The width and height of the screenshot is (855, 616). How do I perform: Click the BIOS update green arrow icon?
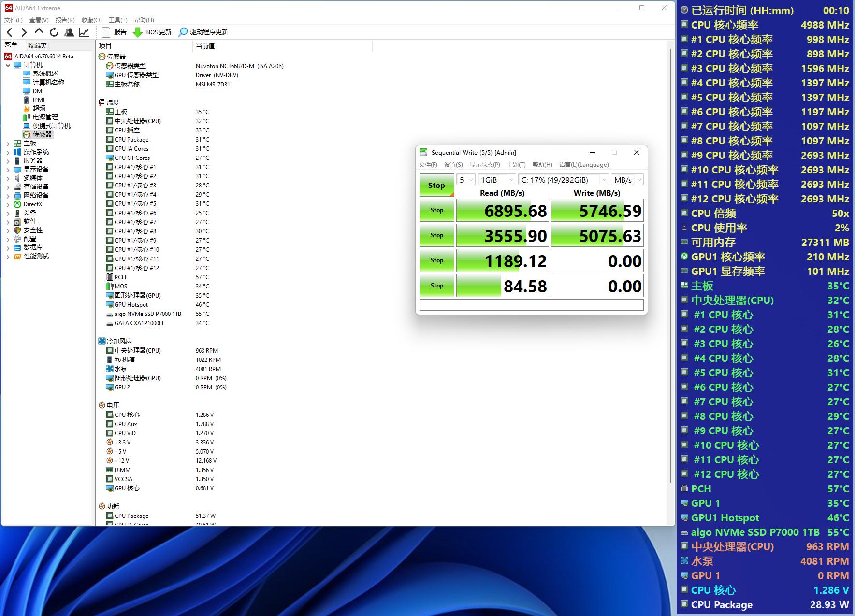138,32
